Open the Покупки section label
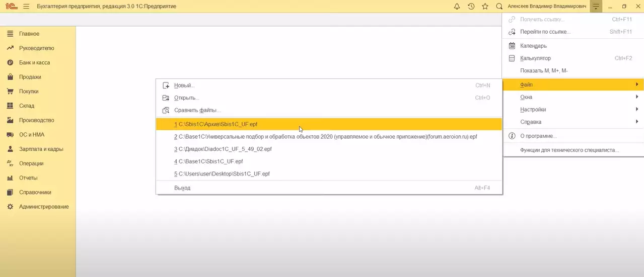 (x=29, y=91)
